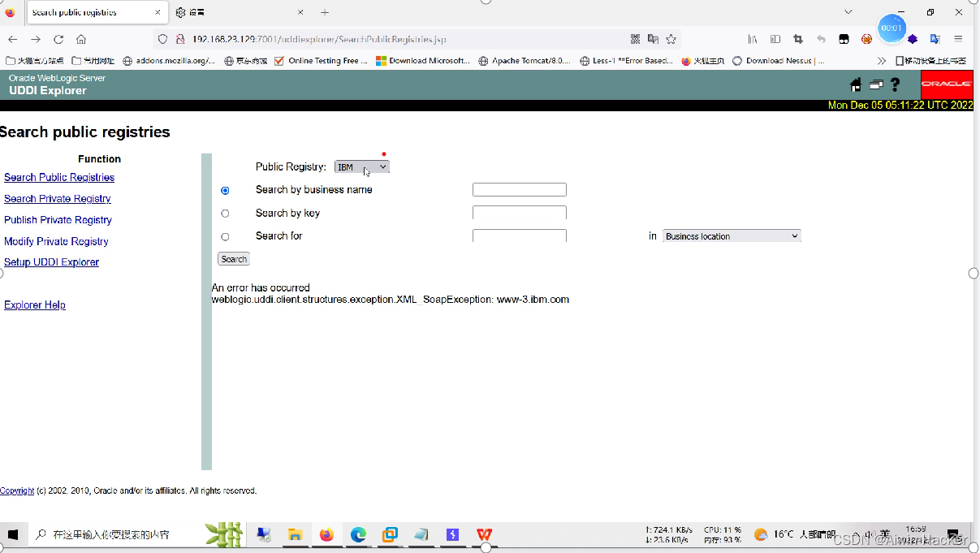
Task: Click the Search by key input field
Action: pos(520,213)
